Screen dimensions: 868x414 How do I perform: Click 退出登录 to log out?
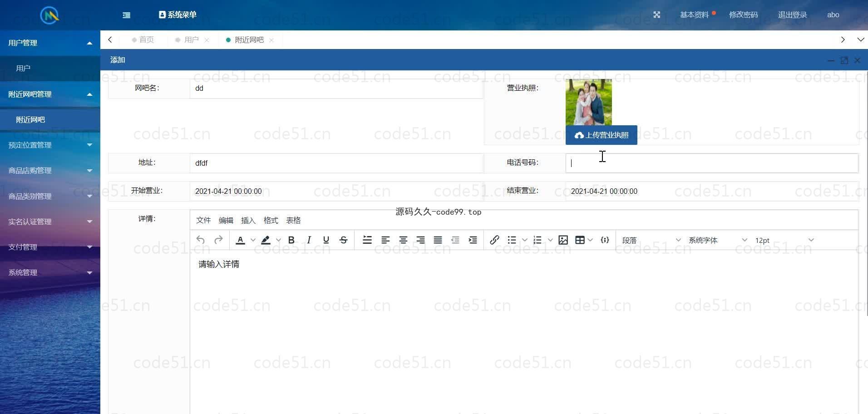[x=793, y=15]
